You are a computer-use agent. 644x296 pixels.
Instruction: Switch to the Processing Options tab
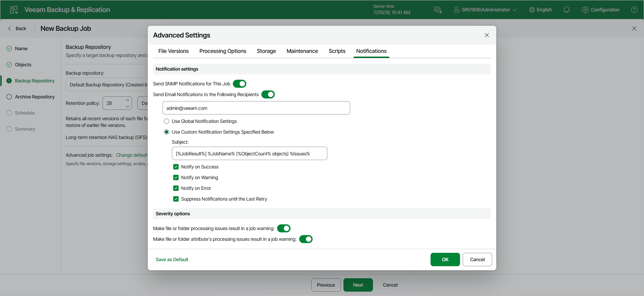point(223,51)
